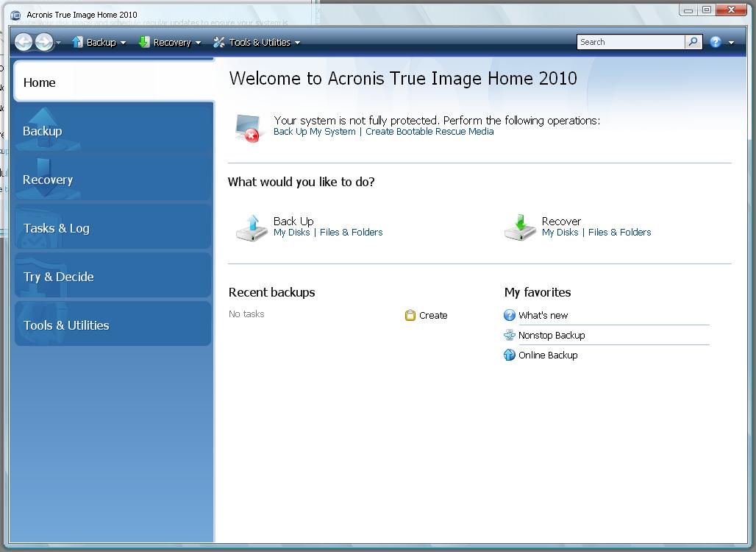The height and width of the screenshot is (552, 756).
Task: Expand the Help dropdown arrow
Action: point(732,43)
